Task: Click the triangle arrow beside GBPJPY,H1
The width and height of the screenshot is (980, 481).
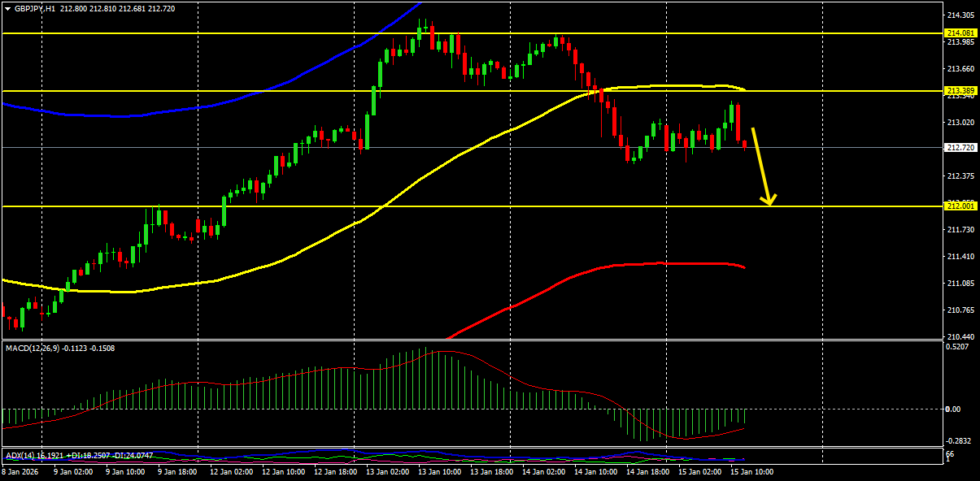Action: tap(7, 8)
